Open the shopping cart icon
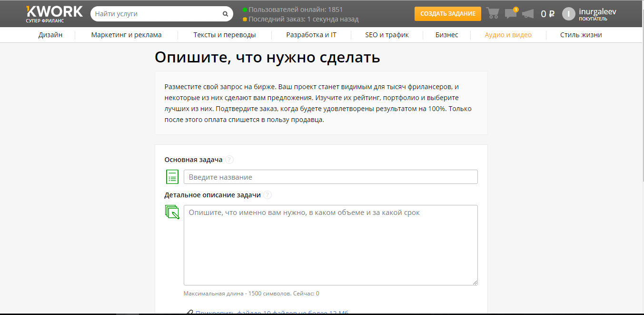The width and height of the screenshot is (644, 315). pyautogui.click(x=493, y=13)
